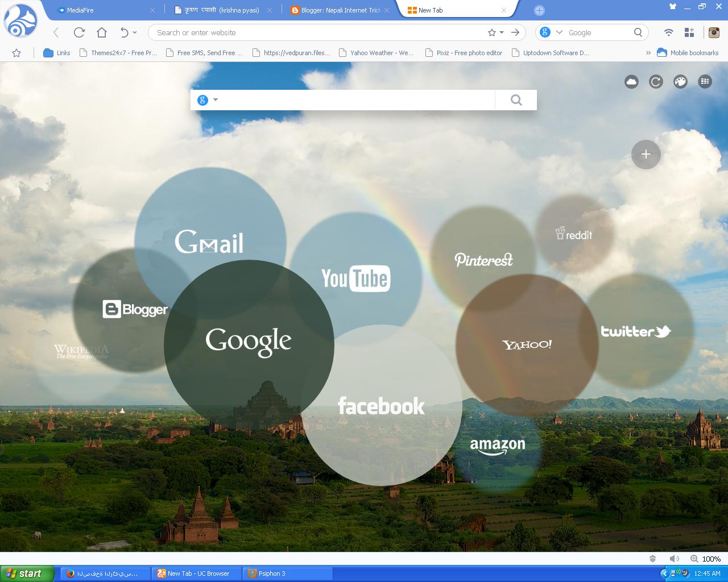Open Mobile bookmarks folder
This screenshot has height=582, width=728.
click(x=688, y=53)
